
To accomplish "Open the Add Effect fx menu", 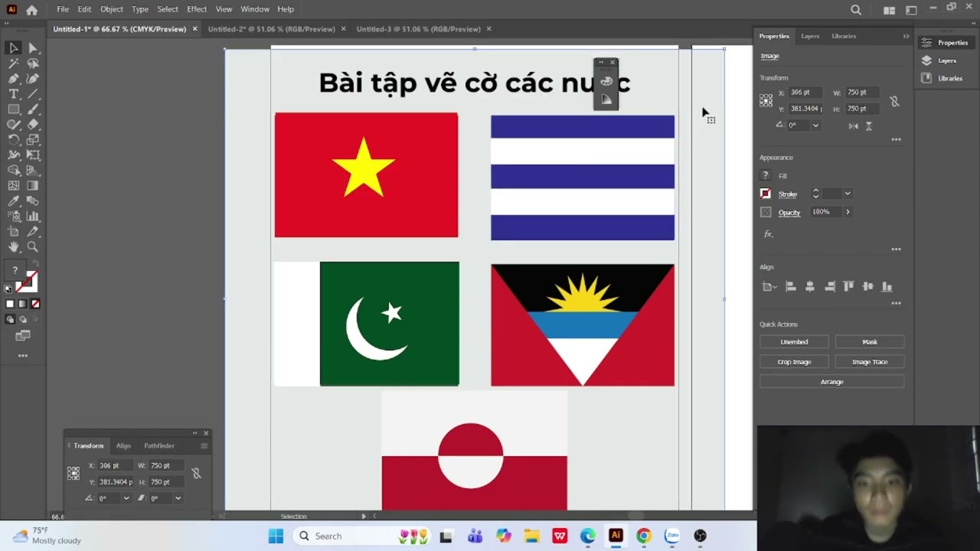I will click(768, 234).
